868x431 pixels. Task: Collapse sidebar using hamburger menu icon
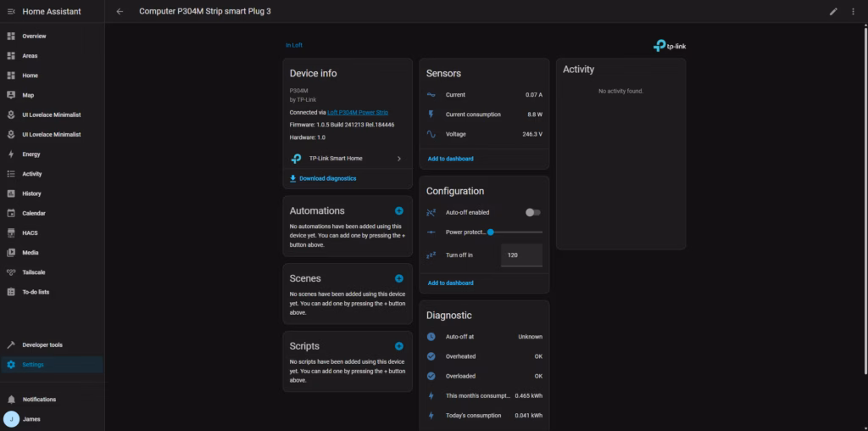11,12
